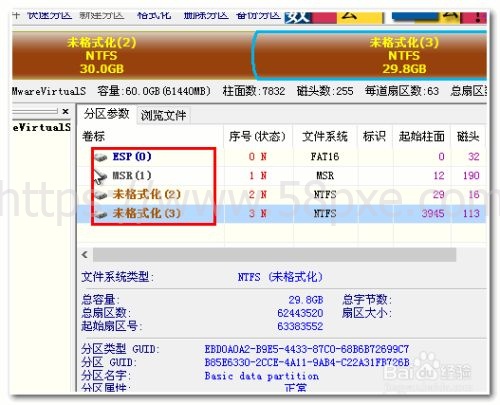The height and width of the screenshot is (405, 500).
Task: Open the 浏览文件 tab
Action: (x=163, y=116)
